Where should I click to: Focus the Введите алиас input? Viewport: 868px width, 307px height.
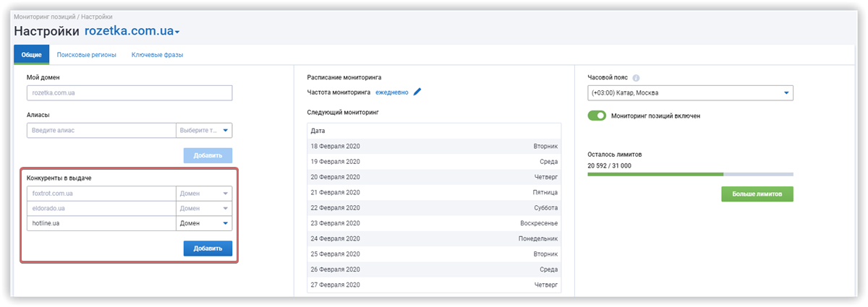pos(101,131)
